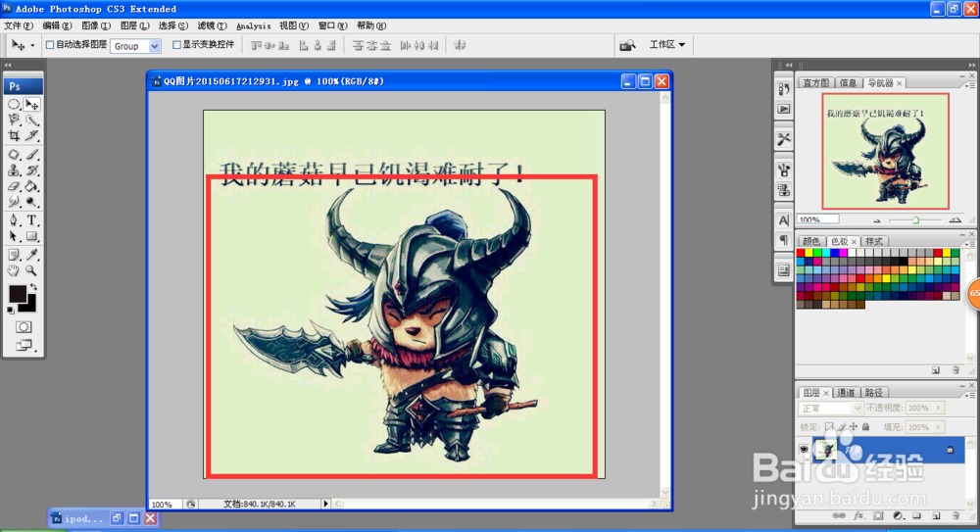This screenshot has width=980, height=532.
Task: Select the Dodge tool
Action: click(31, 202)
